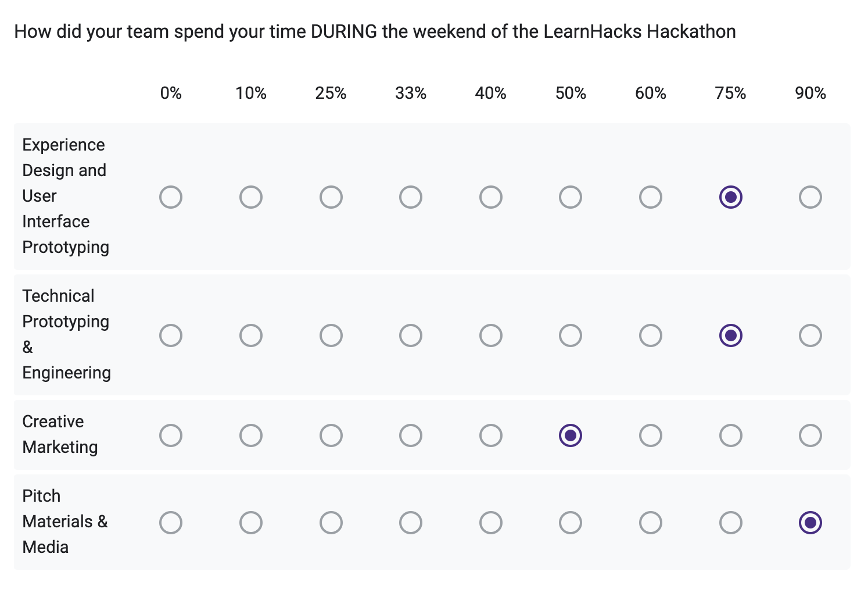
Task: Select 0% for Experience Design and User Interface Prototyping
Action: coord(171,197)
